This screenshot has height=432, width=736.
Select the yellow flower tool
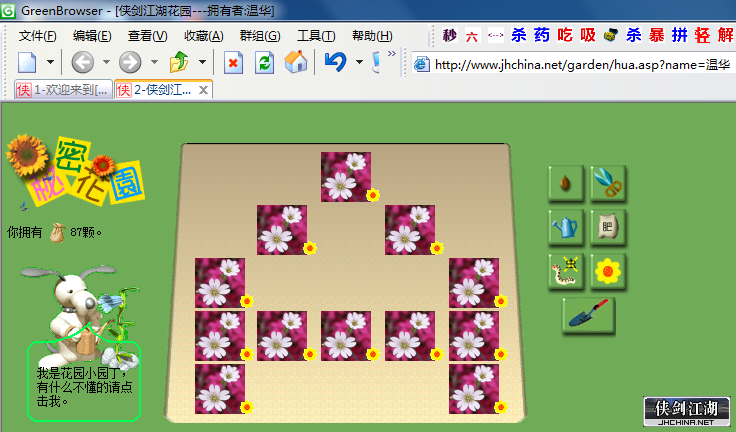(608, 271)
